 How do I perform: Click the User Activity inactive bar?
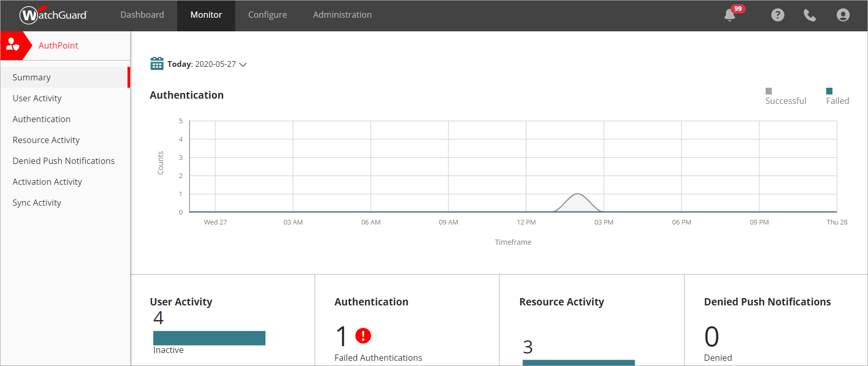coord(209,338)
